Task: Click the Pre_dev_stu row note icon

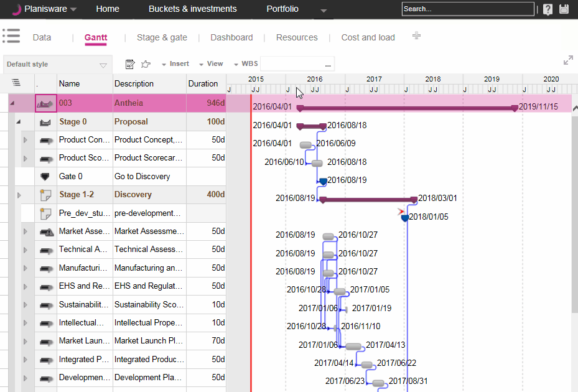Action: tap(45, 213)
